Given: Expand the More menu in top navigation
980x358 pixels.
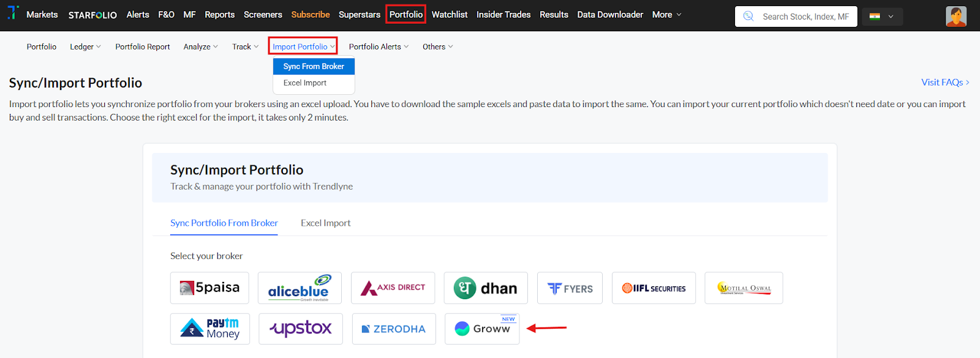Looking at the screenshot, I should coord(666,15).
